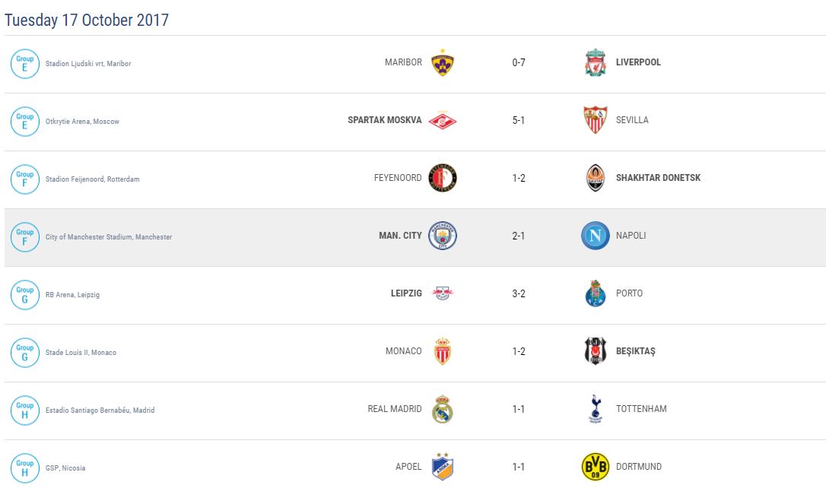
Task: Select the Spartak Moskva crest
Action: [442, 121]
